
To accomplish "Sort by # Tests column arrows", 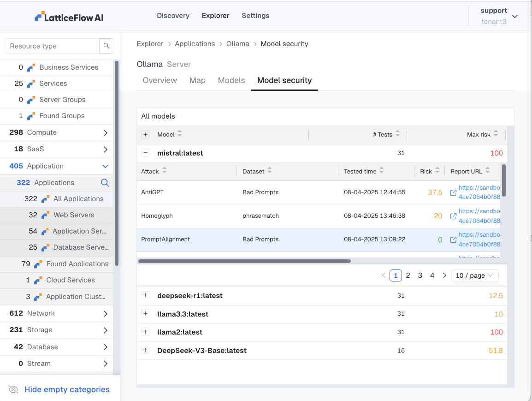I will (398, 134).
